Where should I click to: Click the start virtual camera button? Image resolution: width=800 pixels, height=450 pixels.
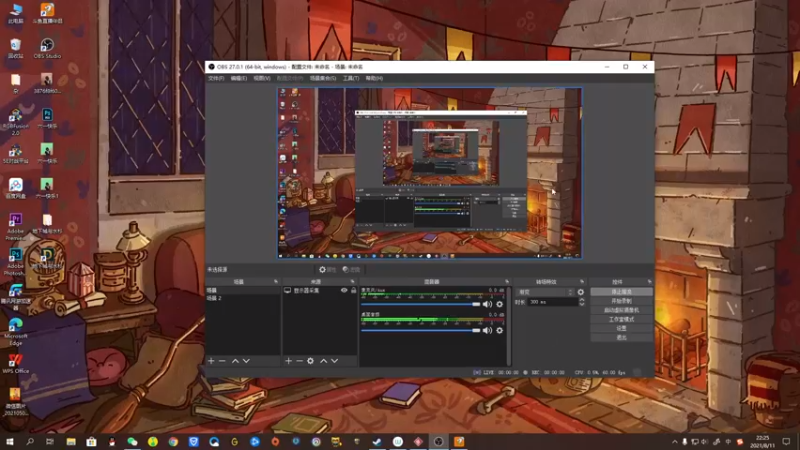click(x=621, y=310)
